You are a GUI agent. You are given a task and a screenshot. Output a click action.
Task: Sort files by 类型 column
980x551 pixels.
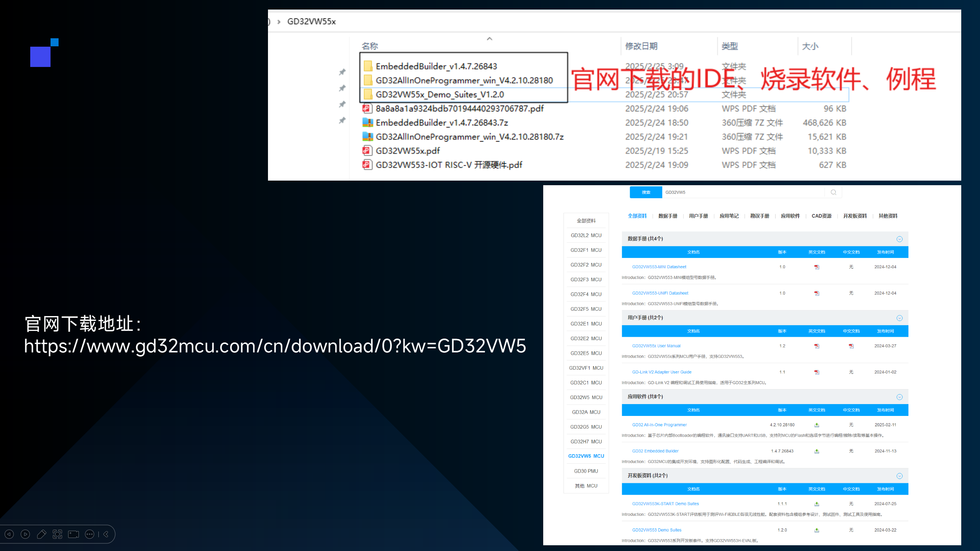[x=730, y=46]
